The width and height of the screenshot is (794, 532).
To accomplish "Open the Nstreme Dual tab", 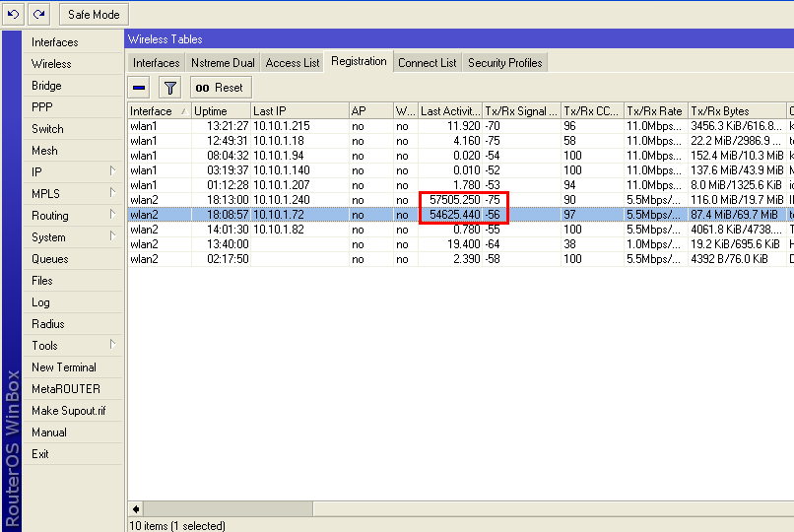I will click(x=223, y=63).
